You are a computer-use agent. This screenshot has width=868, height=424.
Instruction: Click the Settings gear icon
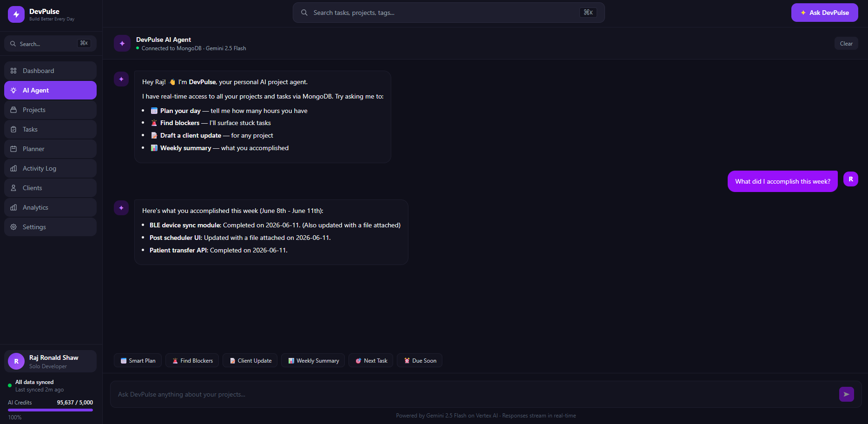tap(13, 227)
